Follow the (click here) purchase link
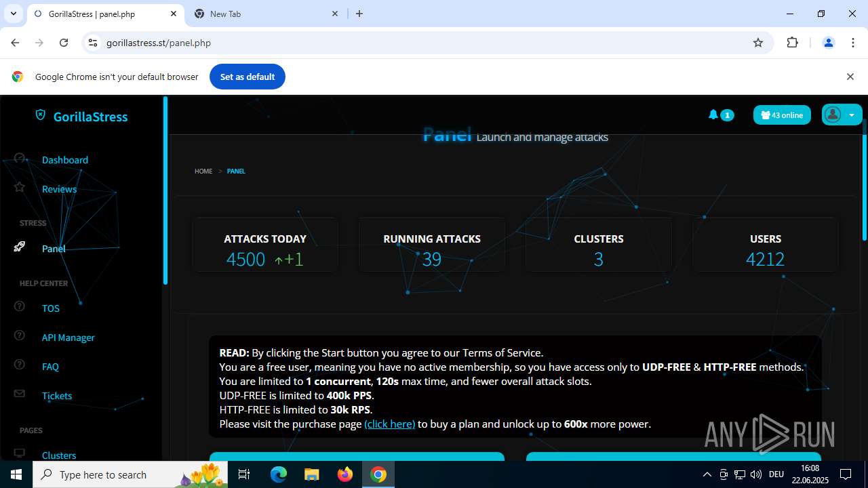 coord(389,424)
